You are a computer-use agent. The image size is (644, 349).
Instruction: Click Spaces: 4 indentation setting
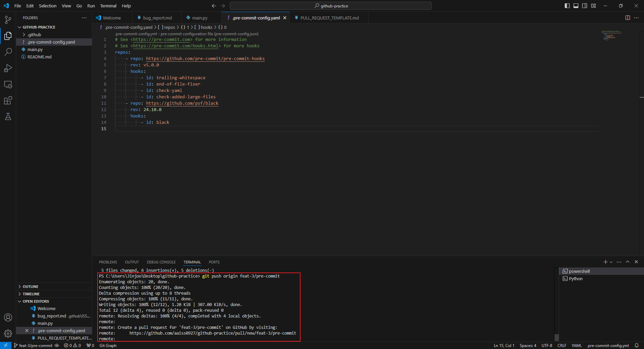click(x=528, y=345)
